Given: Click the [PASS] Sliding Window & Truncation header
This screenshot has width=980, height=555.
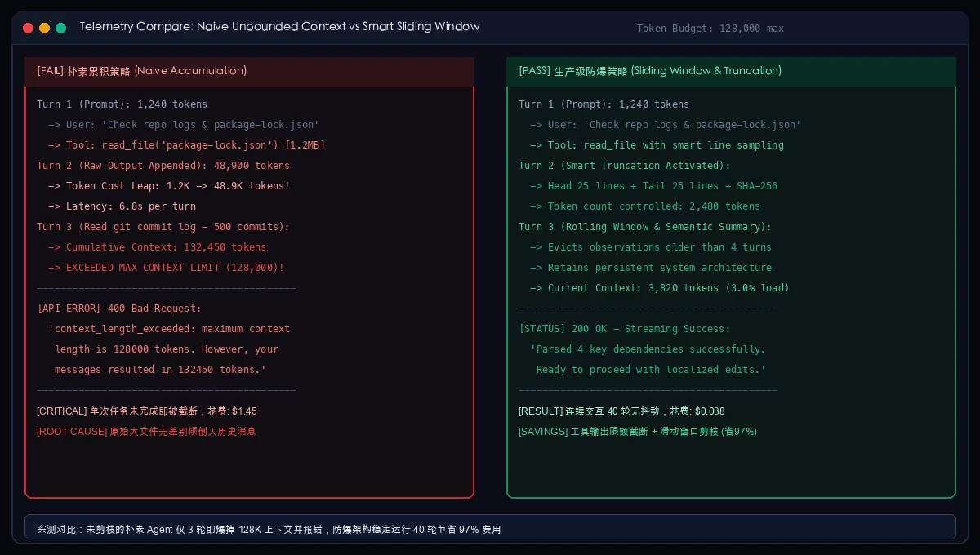Looking at the screenshot, I should (x=731, y=71).
